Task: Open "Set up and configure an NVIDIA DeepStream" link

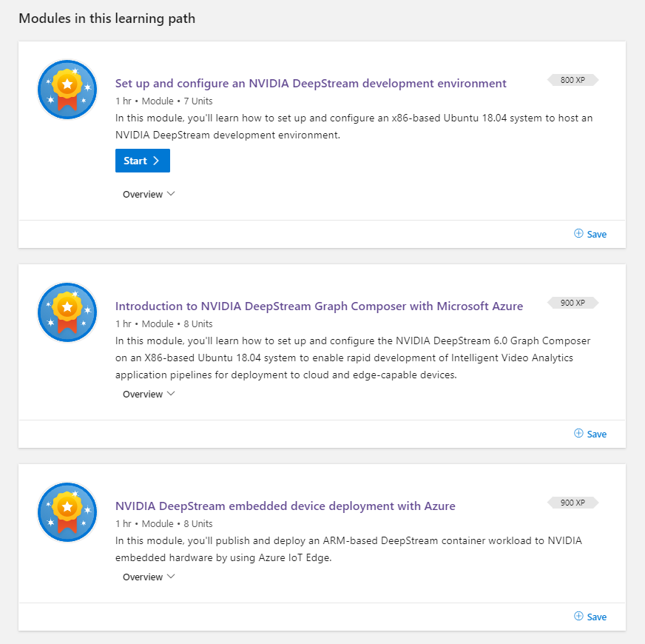Action: point(311,83)
